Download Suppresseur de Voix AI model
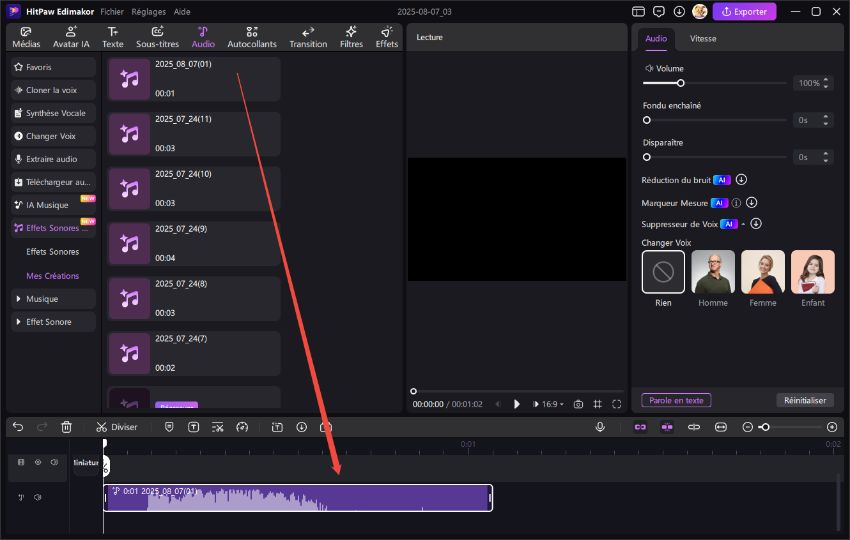The width and height of the screenshot is (850, 540). tap(756, 223)
